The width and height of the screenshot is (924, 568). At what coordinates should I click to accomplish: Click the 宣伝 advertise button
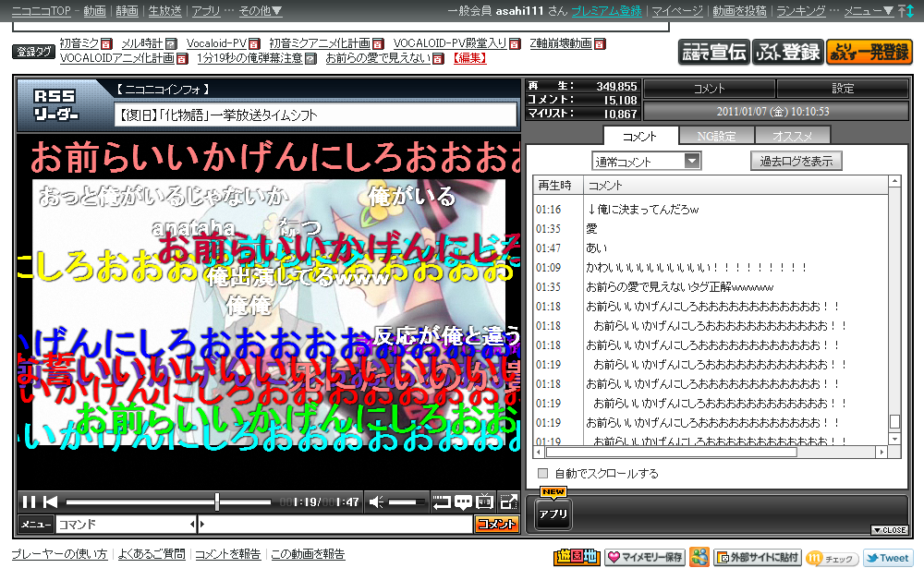[713, 52]
